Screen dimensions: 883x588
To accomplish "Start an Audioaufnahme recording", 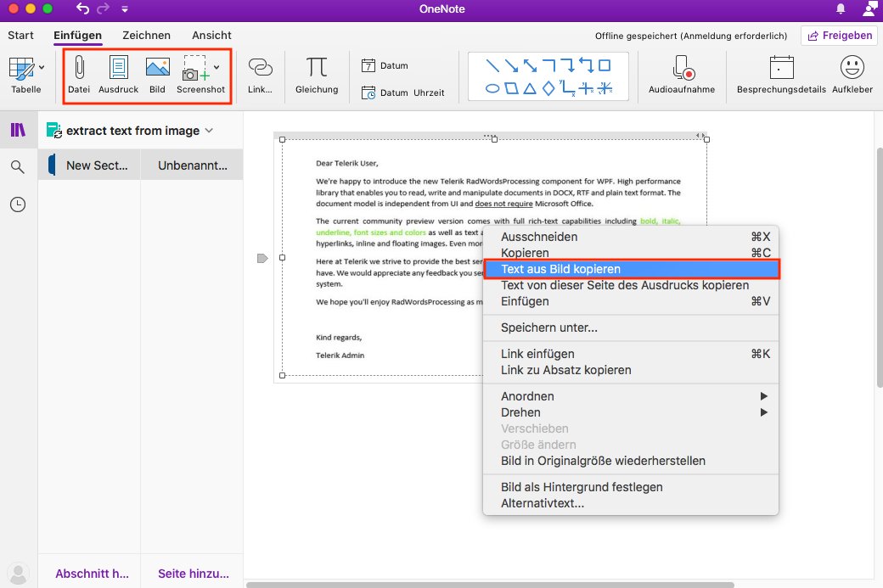I will tap(682, 75).
